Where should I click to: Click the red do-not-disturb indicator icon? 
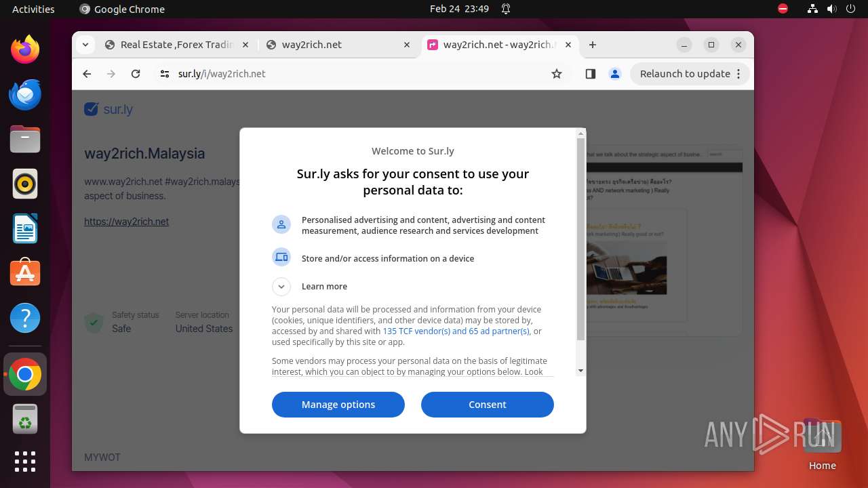point(783,9)
